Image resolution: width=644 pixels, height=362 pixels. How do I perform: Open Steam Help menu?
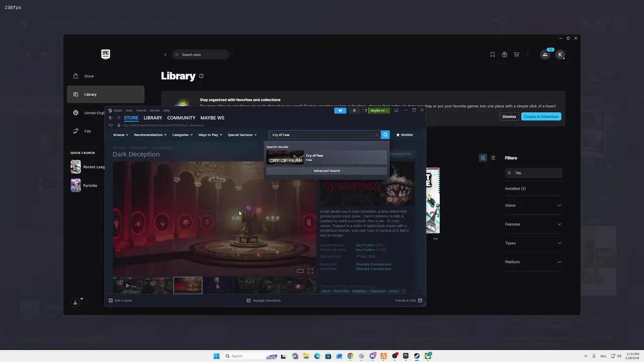tap(167, 111)
